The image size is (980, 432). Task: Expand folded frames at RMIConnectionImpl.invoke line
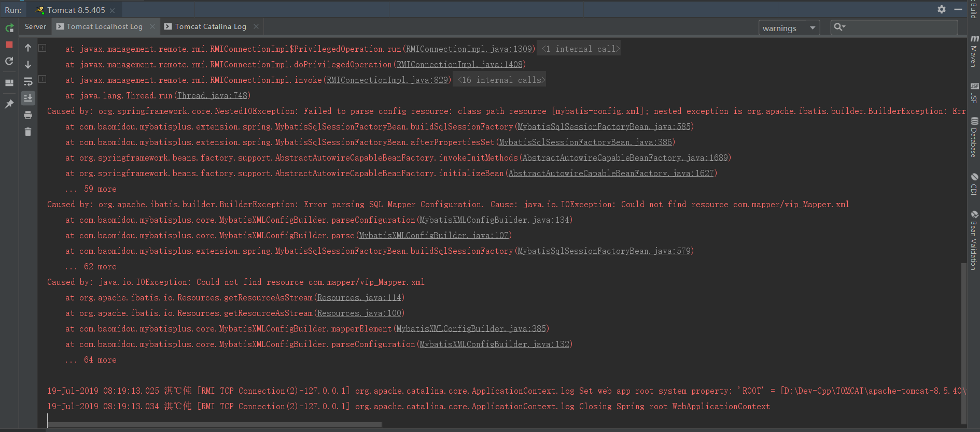43,79
